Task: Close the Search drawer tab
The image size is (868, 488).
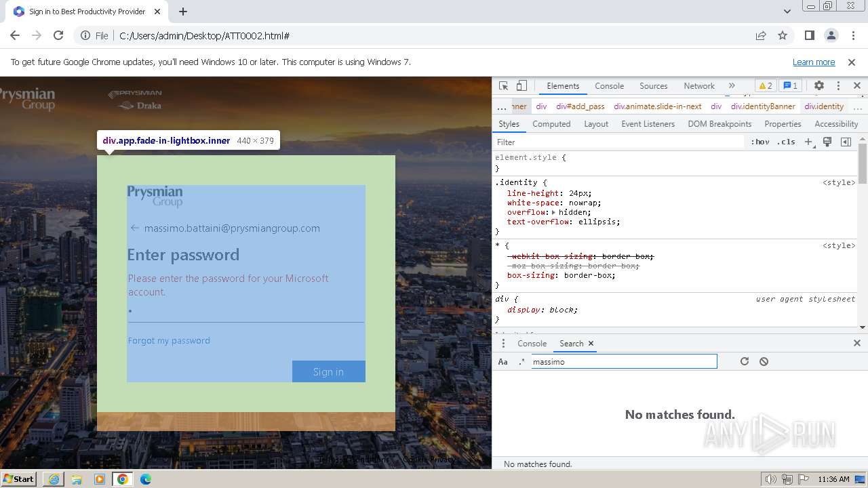Action: 591,344
